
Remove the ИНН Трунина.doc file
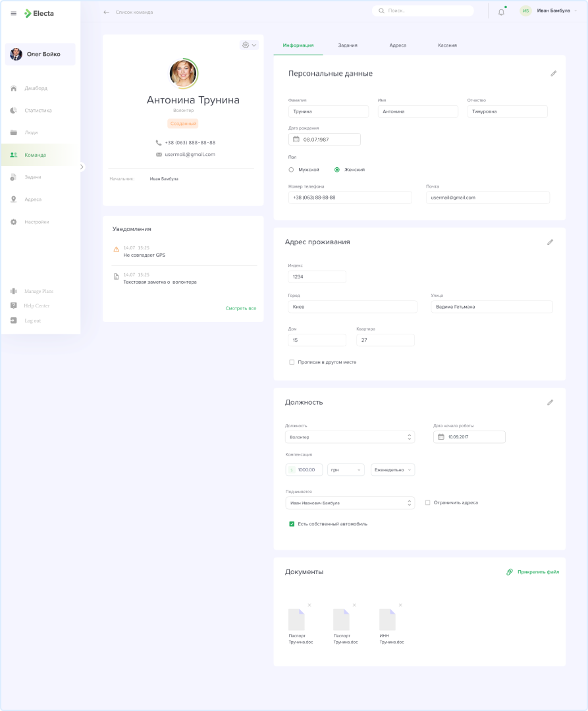[x=400, y=605]
